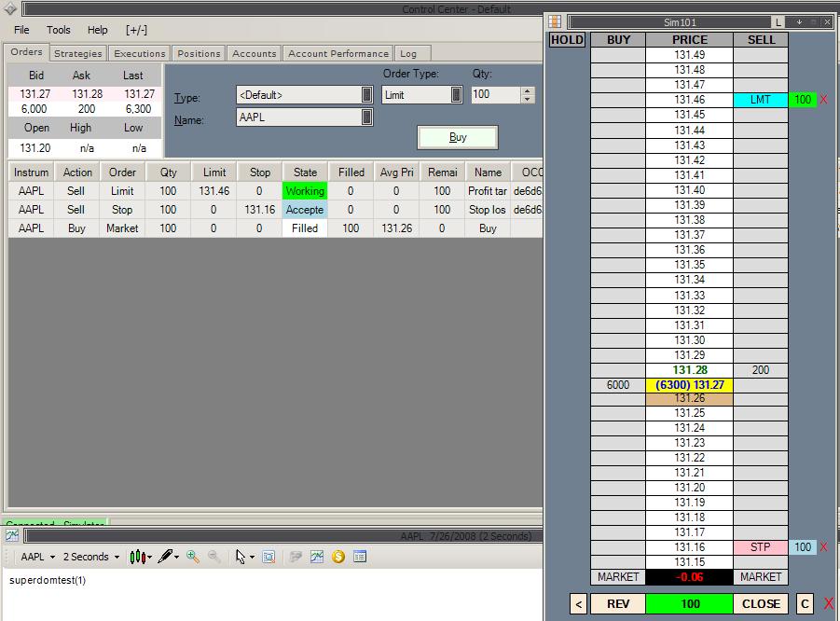The height and width of the screenshot is (621, 840).
Task: Open the drawing tools pen menu
Action: (x=168, y=557)
